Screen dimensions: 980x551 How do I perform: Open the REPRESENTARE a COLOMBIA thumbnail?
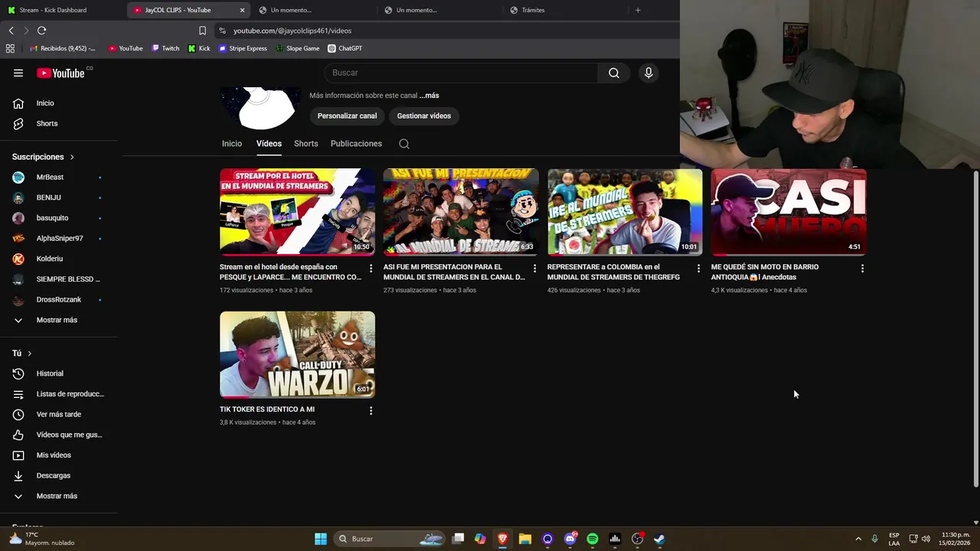coord(625,212)
